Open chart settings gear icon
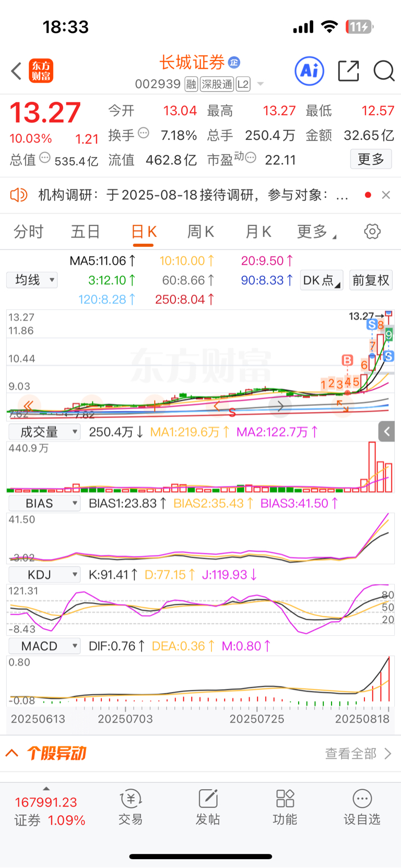 pyautogui.click(x=372, y=231)
